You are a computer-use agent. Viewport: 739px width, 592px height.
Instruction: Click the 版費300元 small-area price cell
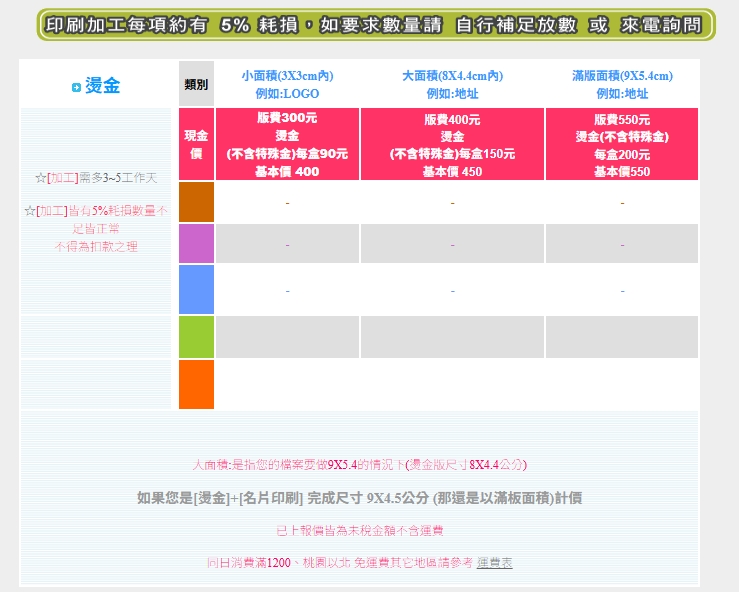(x=287, y=144)
